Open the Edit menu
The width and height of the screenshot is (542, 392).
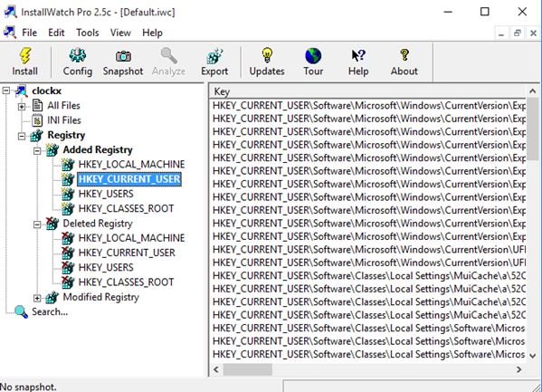point(56,33)
